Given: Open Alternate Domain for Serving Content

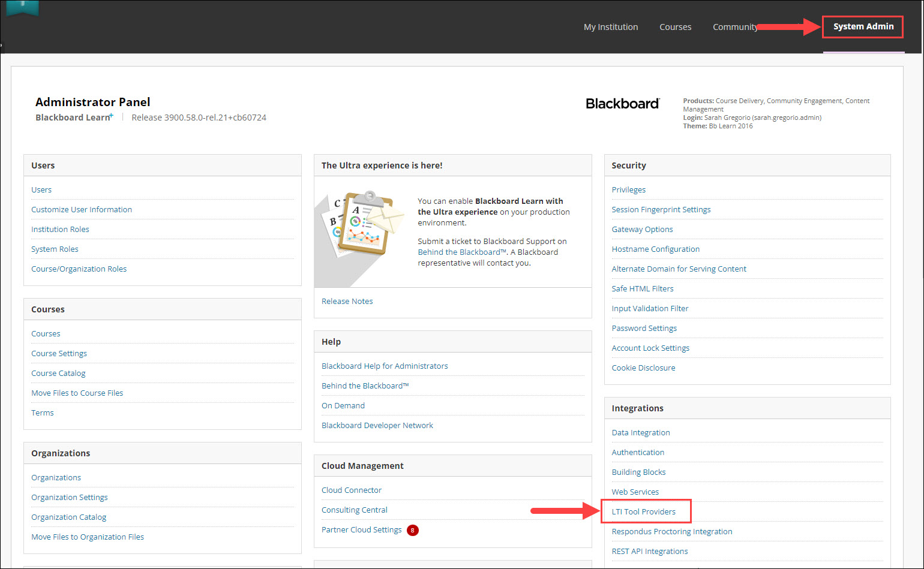Looking at the screenshot, I should 679,269.
